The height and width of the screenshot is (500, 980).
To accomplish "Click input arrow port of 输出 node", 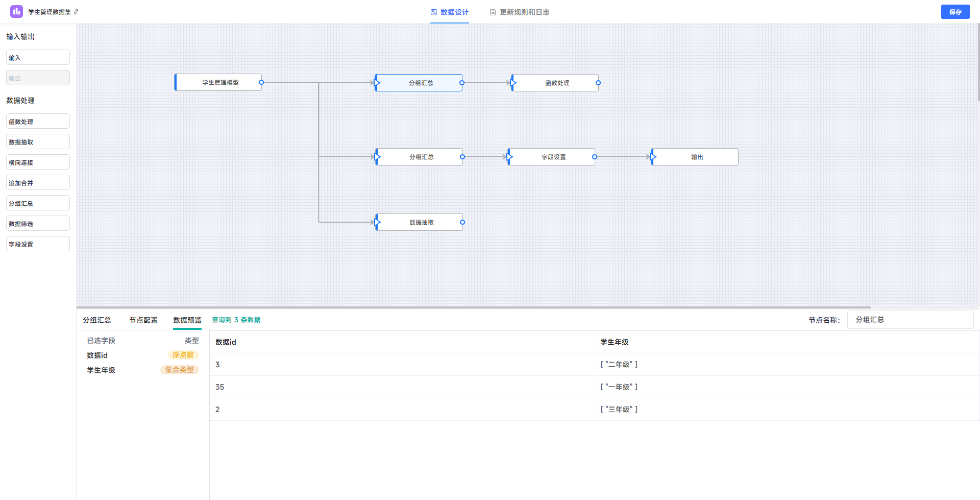I will click(653, 157).
